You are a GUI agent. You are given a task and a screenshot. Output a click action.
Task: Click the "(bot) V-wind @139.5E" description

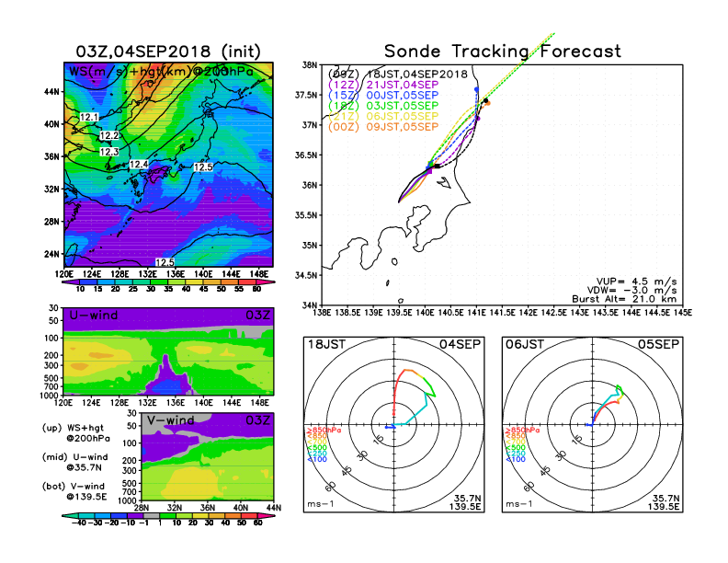[74, 491]
